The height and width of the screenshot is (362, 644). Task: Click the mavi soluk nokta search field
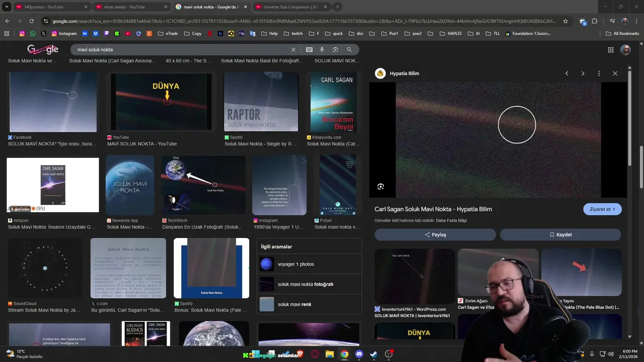[180, 50]
